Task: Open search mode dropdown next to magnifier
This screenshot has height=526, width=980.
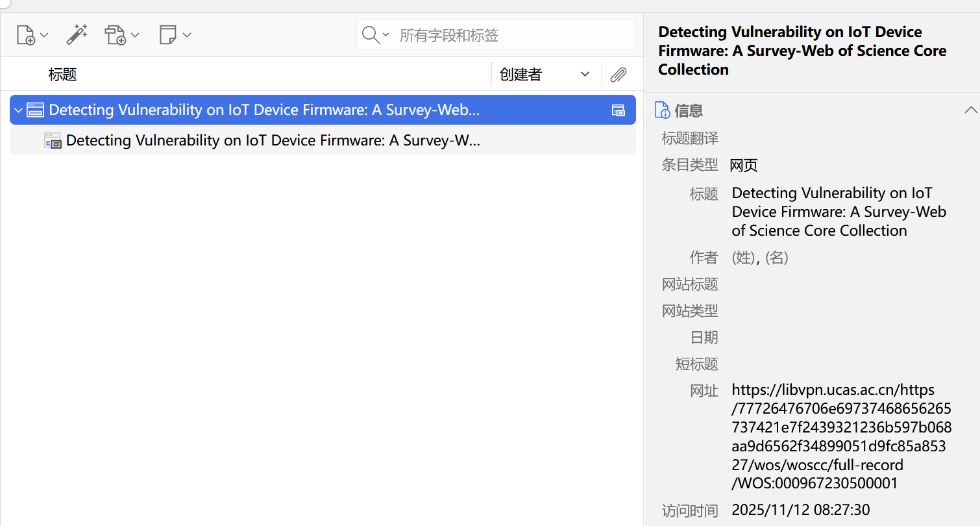Action: tap(386, 35)
